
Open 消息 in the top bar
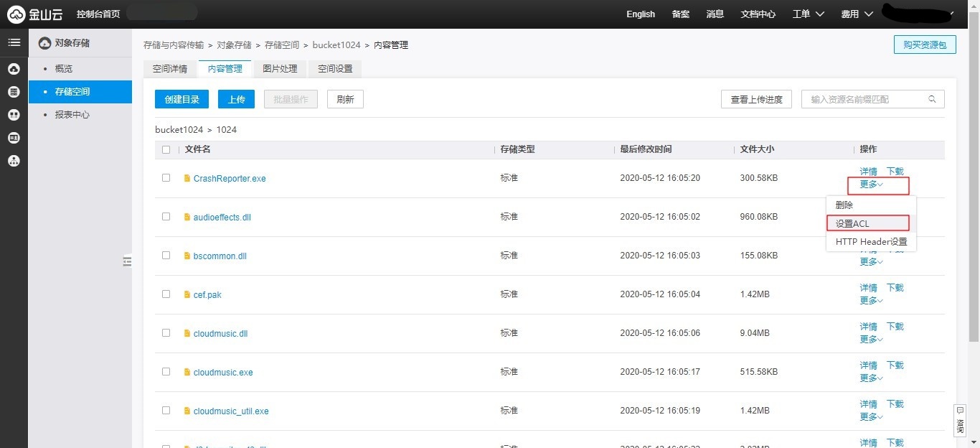tap(715, 14)
